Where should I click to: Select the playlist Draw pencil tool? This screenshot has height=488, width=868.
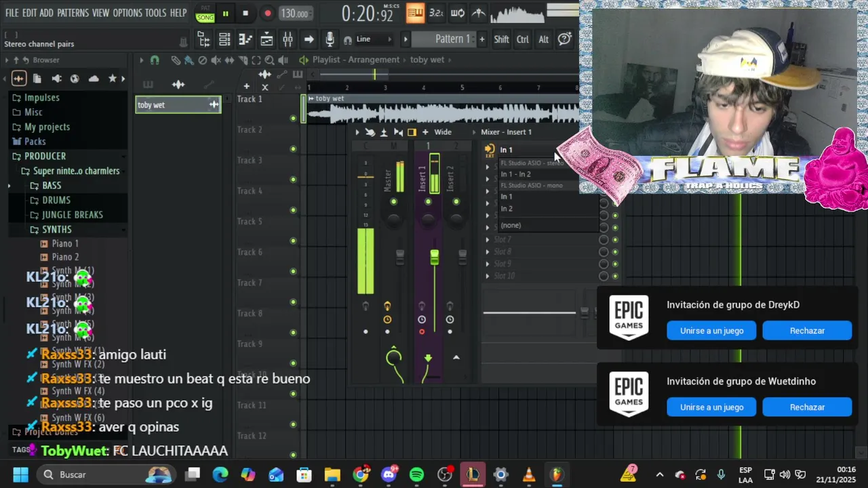176,60
